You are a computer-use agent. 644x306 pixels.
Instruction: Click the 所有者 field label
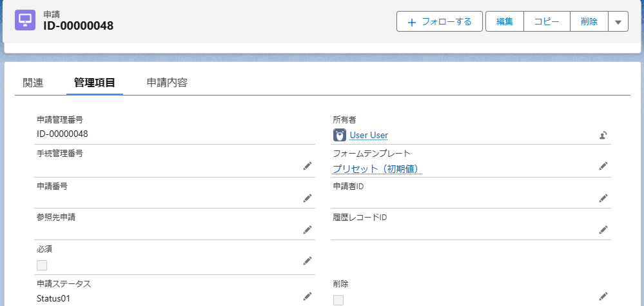(x=344, y=120)
